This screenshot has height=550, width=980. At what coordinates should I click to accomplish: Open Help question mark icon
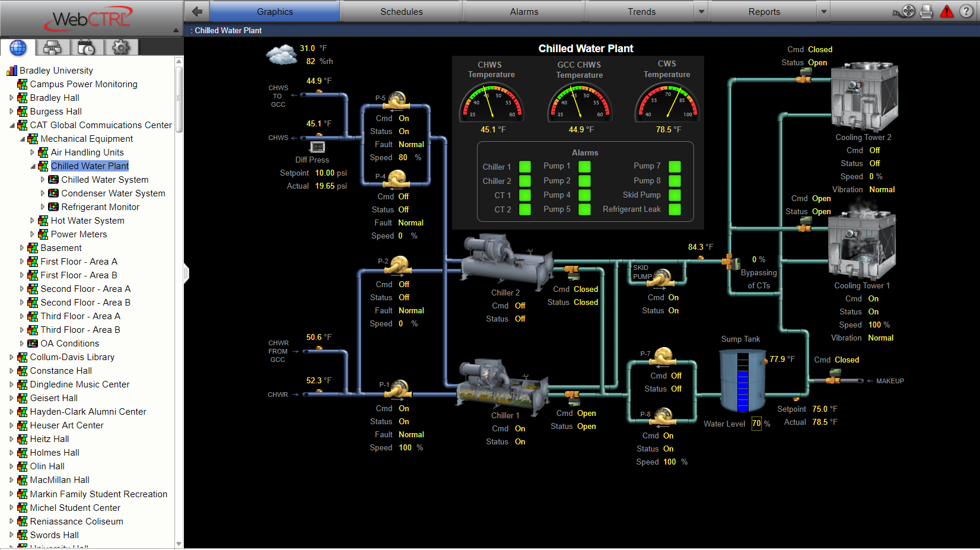966,11
